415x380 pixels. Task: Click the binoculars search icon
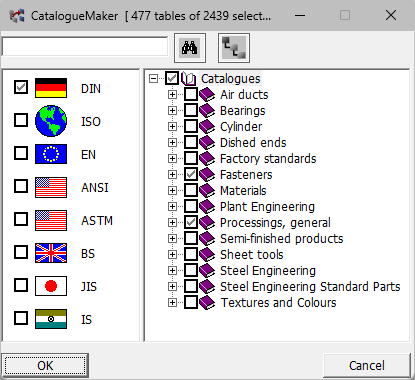pyautogui.click(x=190, y=48)
